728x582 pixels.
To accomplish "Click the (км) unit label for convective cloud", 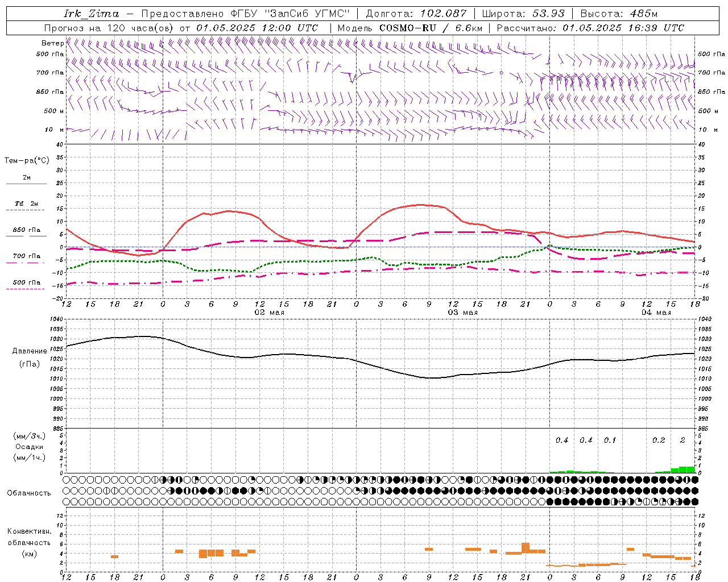I will [29, 554].
